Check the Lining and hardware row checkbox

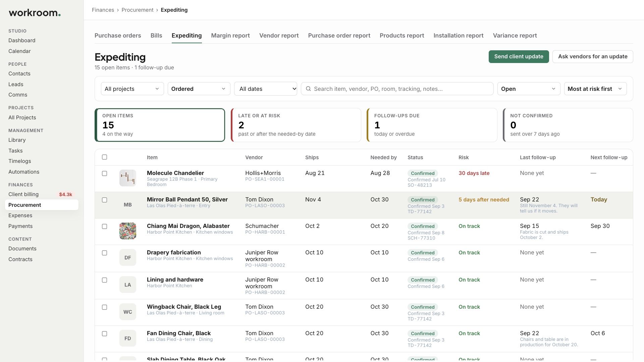[x=104, y=280]
